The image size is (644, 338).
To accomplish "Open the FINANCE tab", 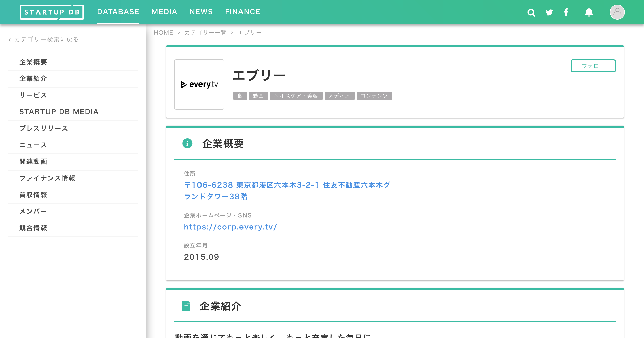I will pyautogui.click(x=243, y=12).
